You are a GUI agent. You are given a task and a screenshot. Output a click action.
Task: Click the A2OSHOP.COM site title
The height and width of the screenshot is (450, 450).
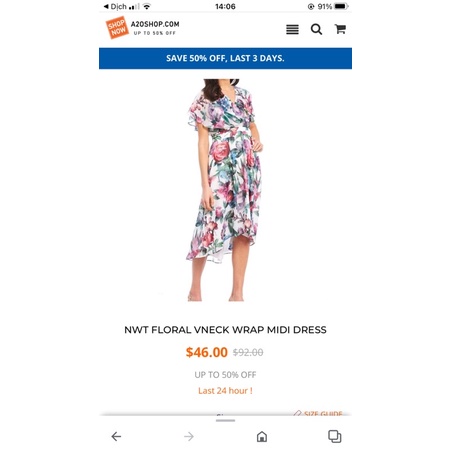coord(155,24)
